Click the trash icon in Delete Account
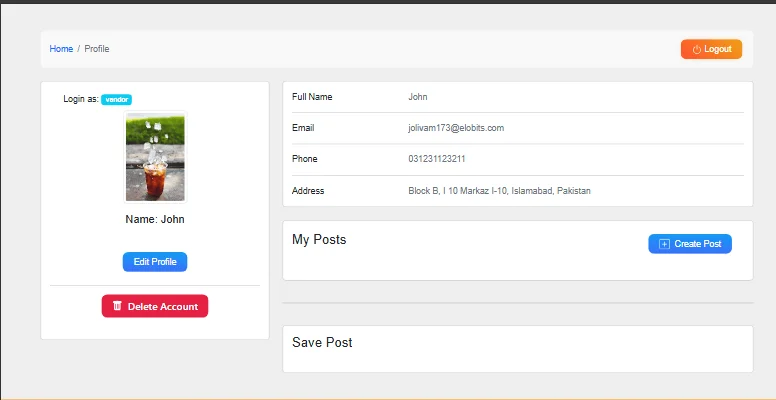Screen dimensions: 776x400 117,306
